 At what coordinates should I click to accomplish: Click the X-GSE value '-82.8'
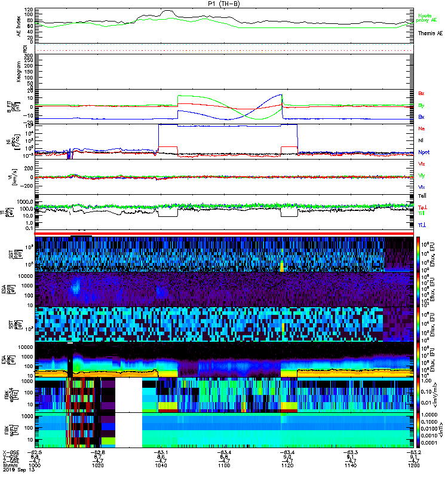98,452
